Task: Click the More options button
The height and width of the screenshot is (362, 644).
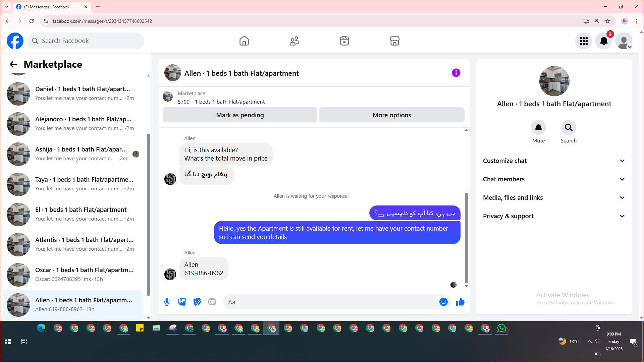Action: point(391,115)
